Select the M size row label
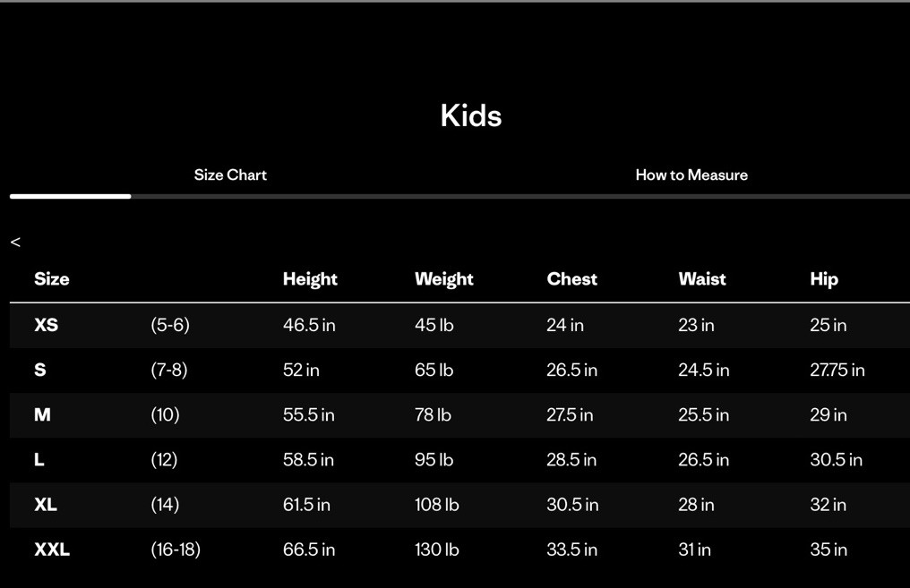Image resolution: width=910 pixels, height=588 pixels. pyautogui.click(x=42, y=414)
